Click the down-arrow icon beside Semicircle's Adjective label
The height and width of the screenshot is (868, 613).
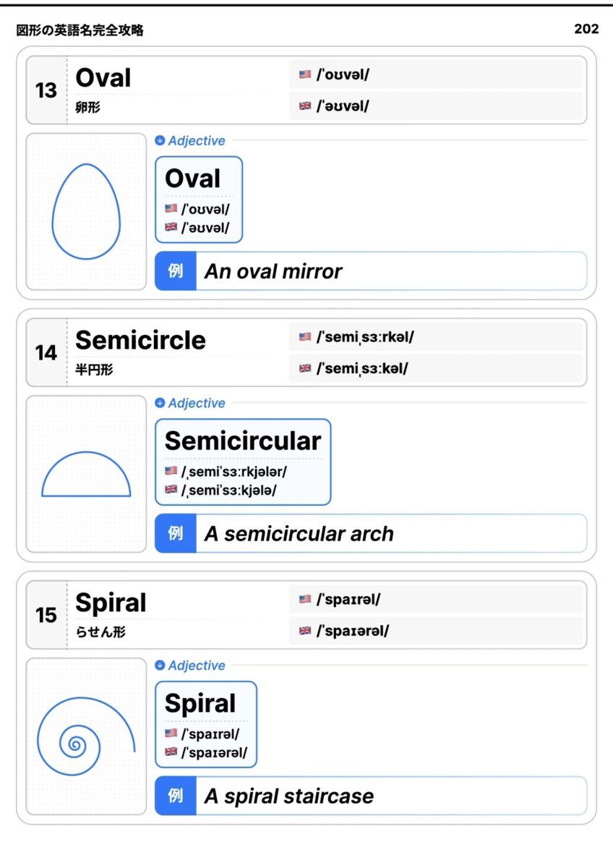160,403
